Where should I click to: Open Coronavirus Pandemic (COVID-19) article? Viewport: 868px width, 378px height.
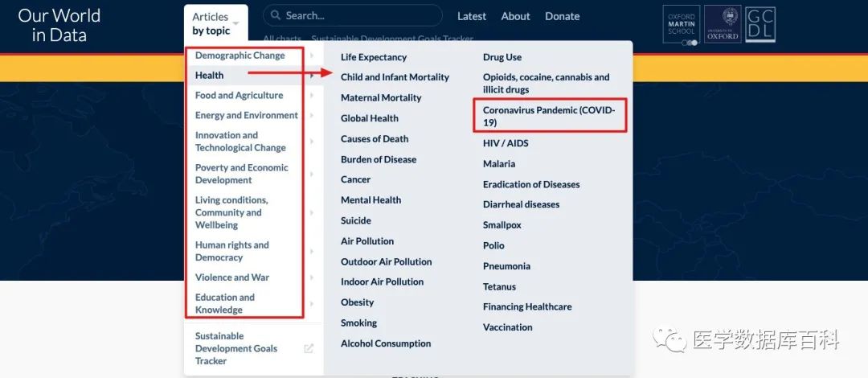pyautogui.click(x=549, y=116)
